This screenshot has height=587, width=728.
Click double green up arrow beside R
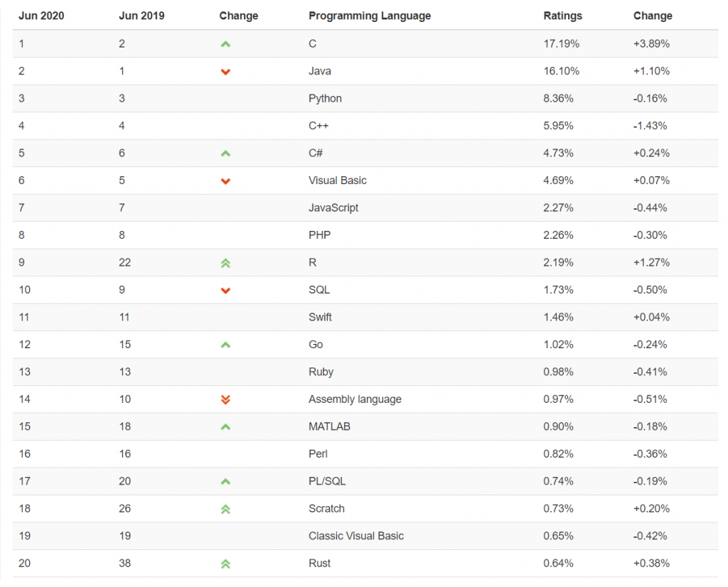coord(225,263)
